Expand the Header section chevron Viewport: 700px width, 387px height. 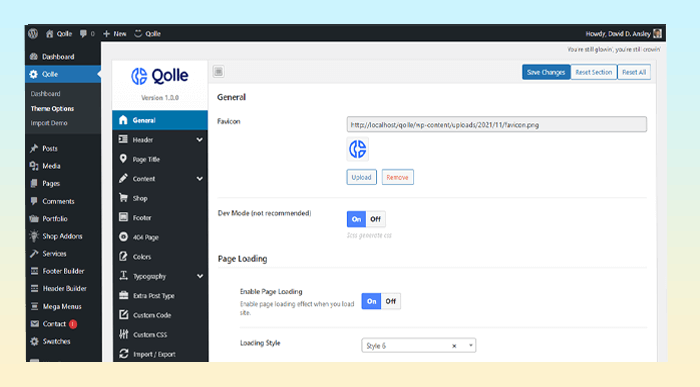click(200, 140)
